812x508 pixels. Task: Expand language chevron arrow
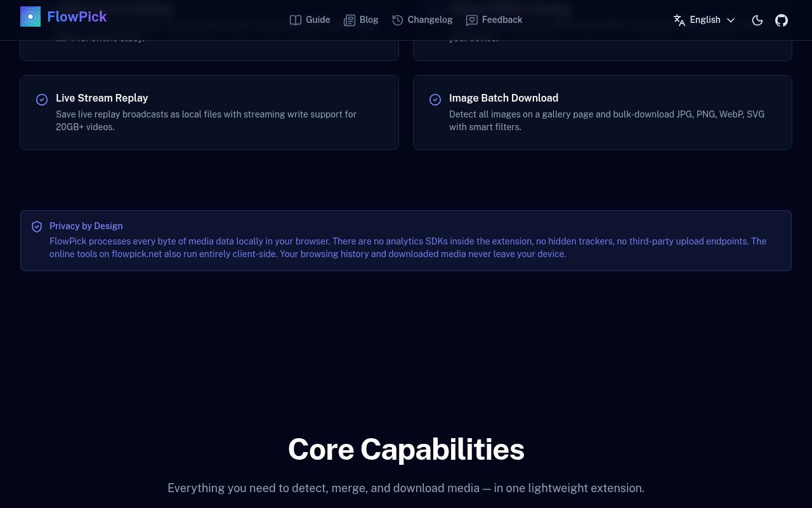click(731, 20)
